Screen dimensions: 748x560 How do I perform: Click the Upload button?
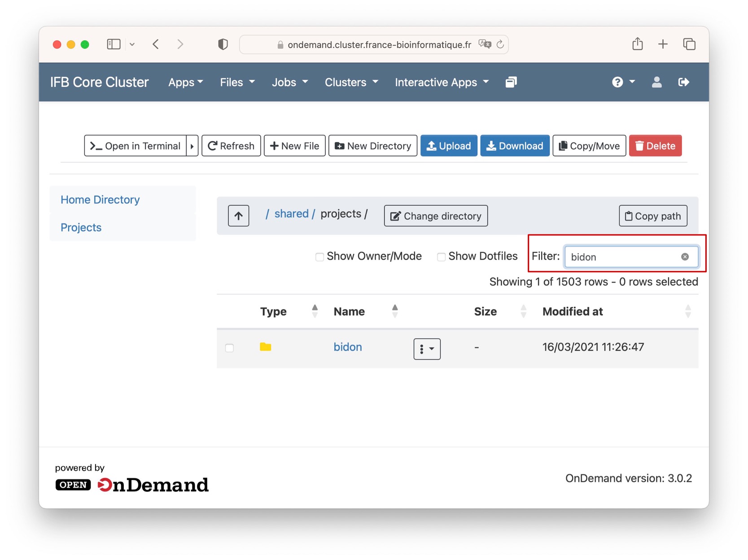point(449,146)
